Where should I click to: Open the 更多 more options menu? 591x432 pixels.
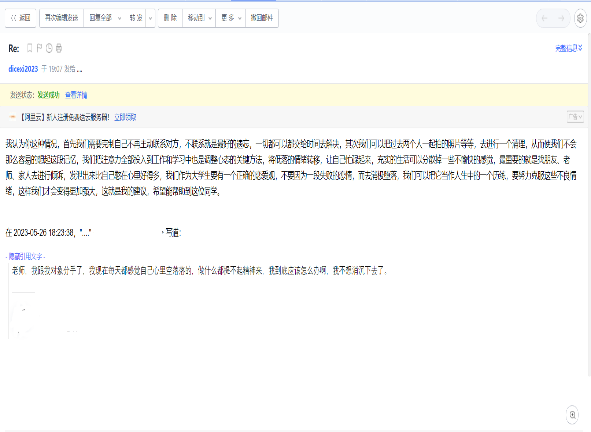pyautogui.click(x=231, y=18)
